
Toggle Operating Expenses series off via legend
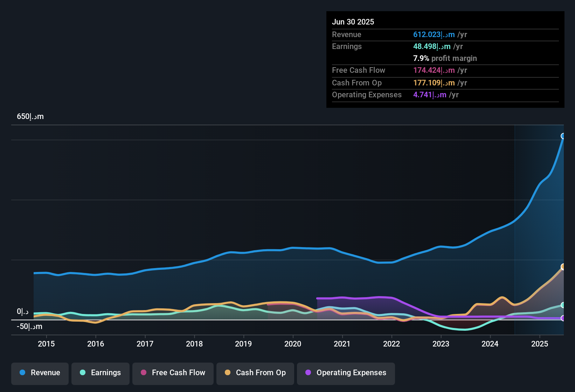click(x=346, y=373)
